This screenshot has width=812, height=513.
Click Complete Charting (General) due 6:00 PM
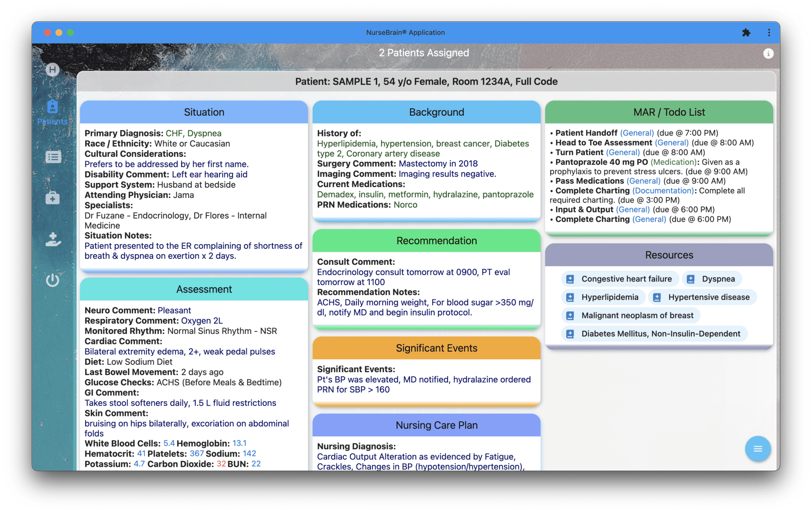(641, 219)
